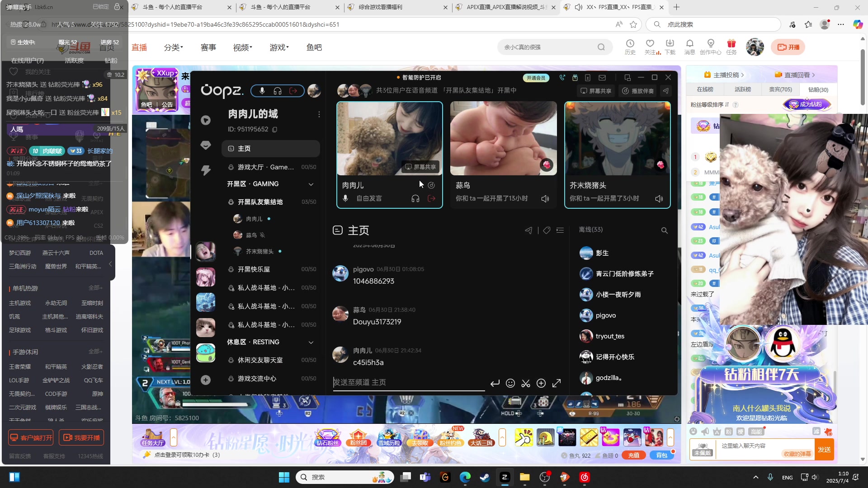Image resolution: width=868 pixels, height=488 pixels.
Task: Open the three-dot menu beside 肉肉儿的域
Action: coord(319,114)
